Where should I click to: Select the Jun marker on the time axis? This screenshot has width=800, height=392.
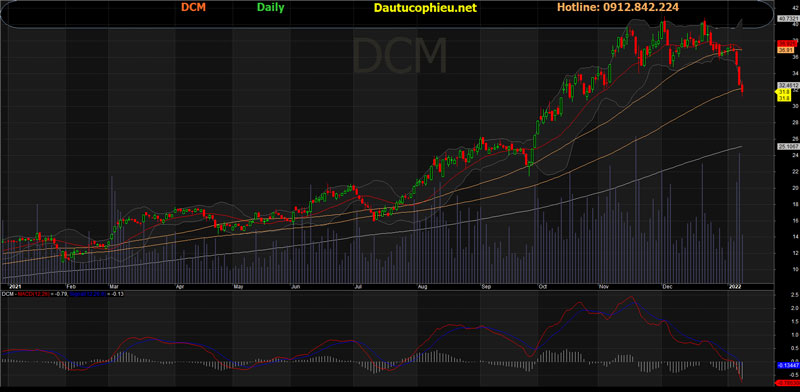click(297, 287)
